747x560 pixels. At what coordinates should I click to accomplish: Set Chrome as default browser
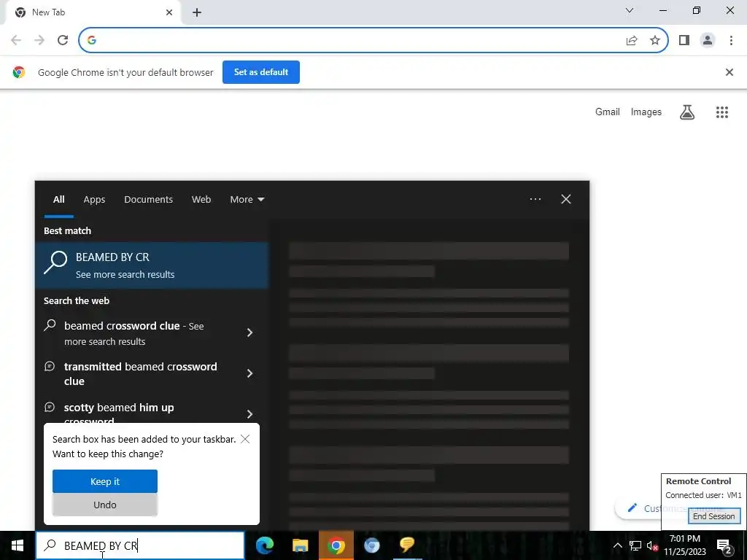click(x=261, y=72)
